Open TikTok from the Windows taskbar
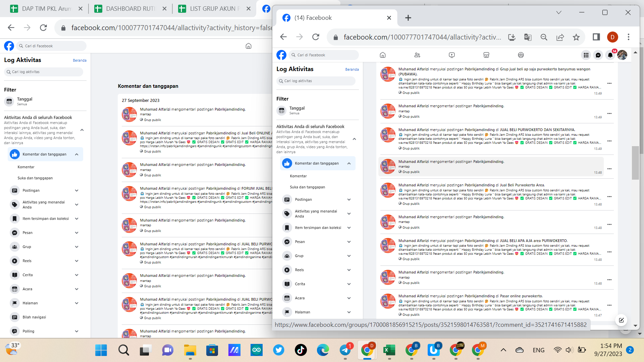 (x=301, y=350)
